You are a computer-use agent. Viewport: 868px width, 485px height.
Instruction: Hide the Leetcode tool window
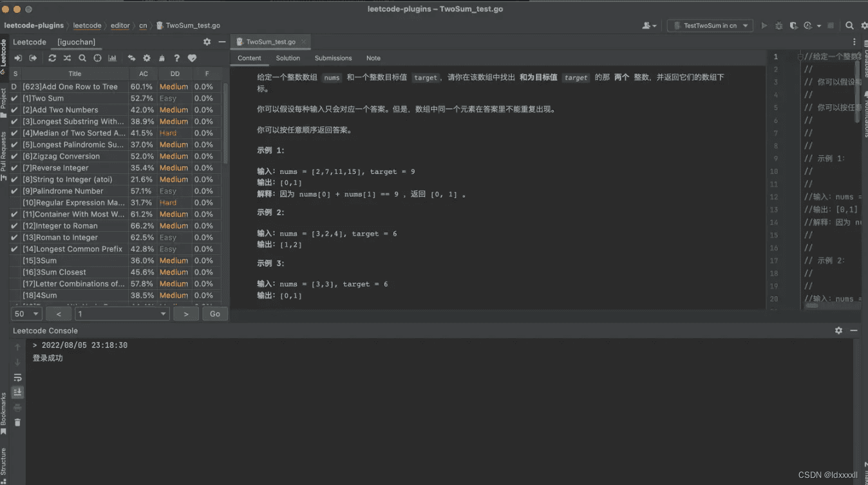(222, 42)
